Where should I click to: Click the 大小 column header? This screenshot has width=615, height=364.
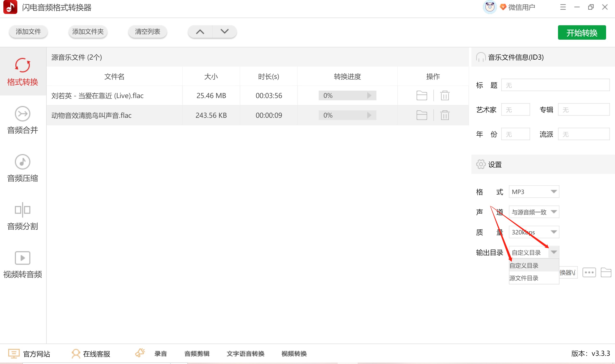(x=211, y=76)
